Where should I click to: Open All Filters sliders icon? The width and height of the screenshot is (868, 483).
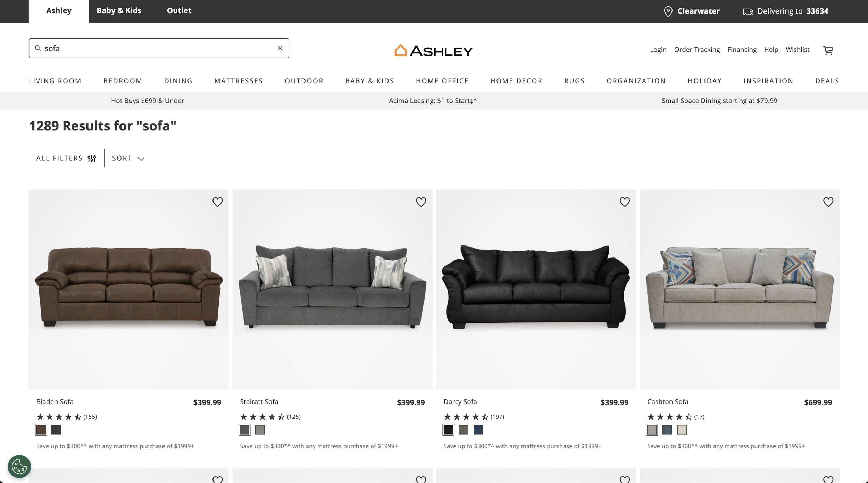coord(92,159)
